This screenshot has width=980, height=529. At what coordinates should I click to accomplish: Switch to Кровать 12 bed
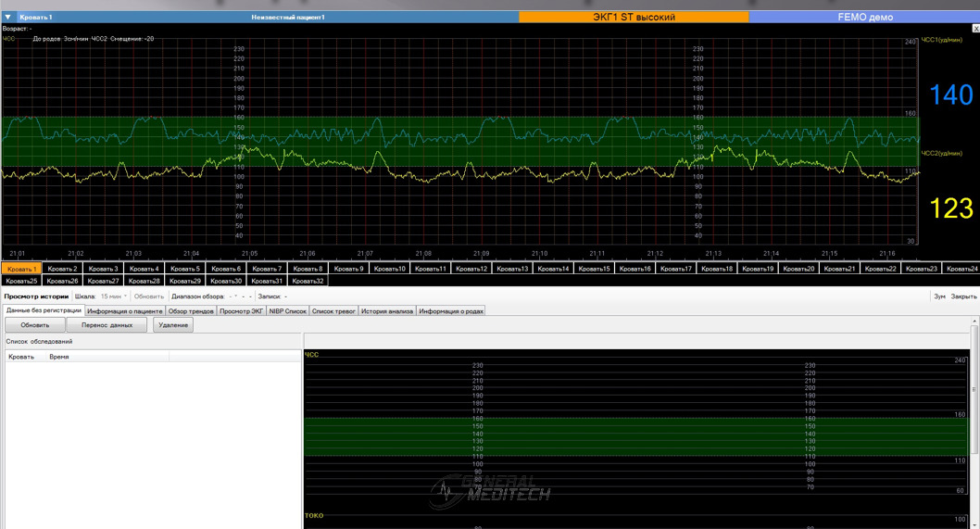click(471, 269)
